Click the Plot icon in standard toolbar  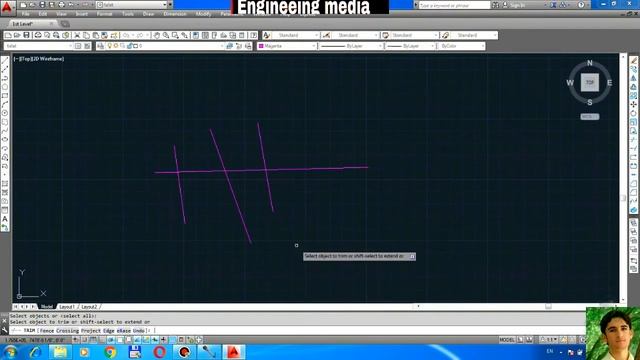click(38, 36)
